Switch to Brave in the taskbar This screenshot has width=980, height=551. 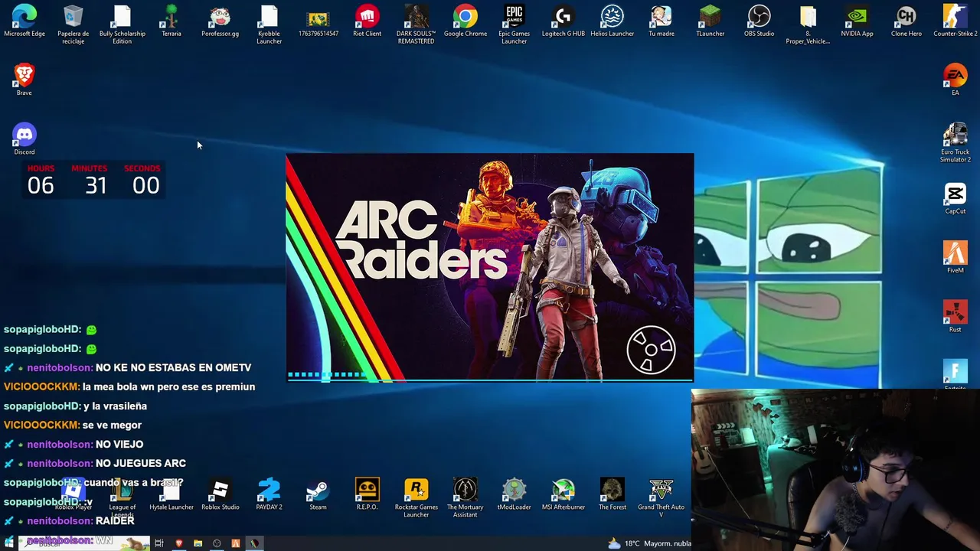click(x=179, y=543)
